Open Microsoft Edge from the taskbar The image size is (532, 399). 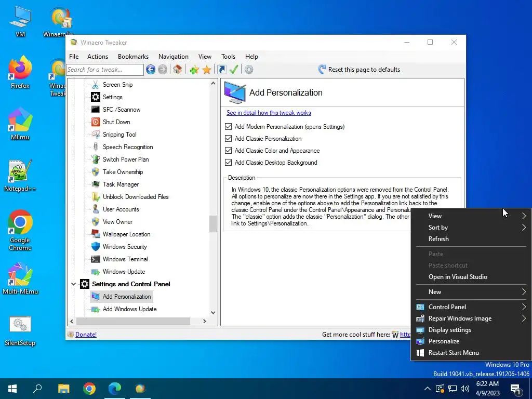[115, 389]
